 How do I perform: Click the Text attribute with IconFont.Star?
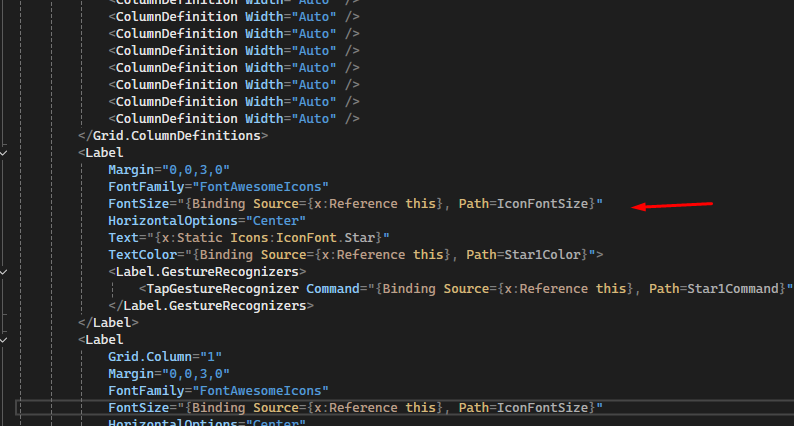(248, 237)
